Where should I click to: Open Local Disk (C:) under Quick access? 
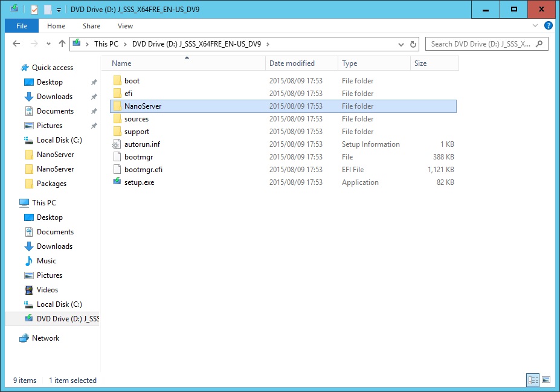59,140
